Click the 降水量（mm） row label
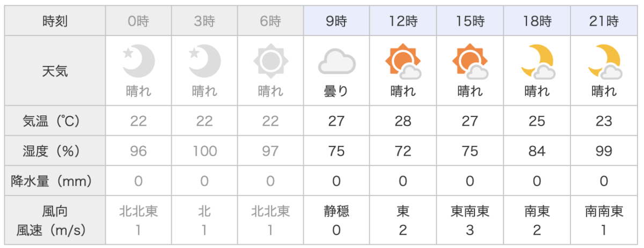 (55, 181)
